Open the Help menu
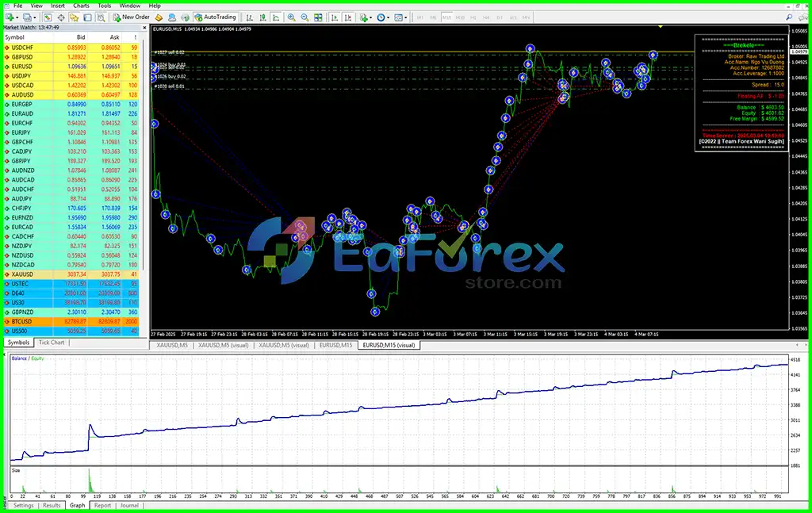The height and width of the screenshot is (513, 812). tap(155, 6)
